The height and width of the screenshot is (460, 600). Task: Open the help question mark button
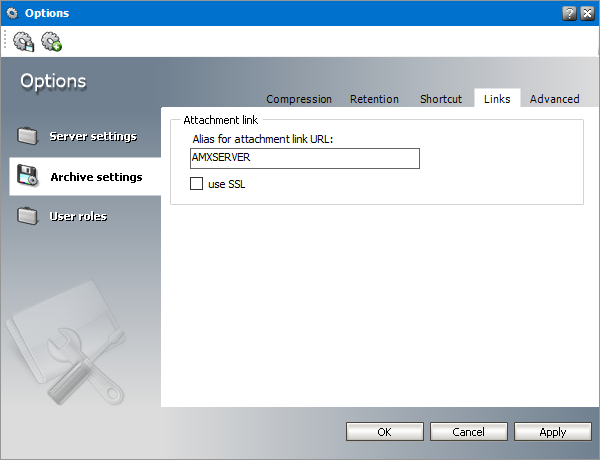point(569,13)
